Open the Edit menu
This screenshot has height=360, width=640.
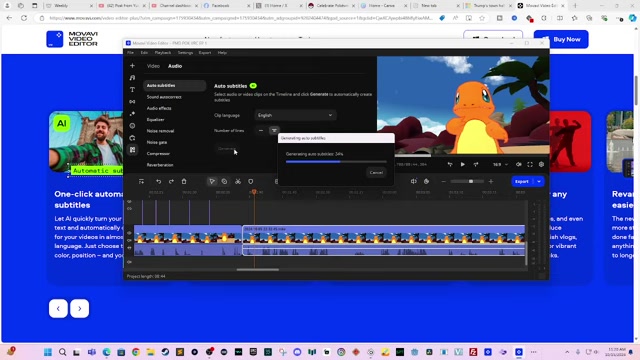pos(144,53)
